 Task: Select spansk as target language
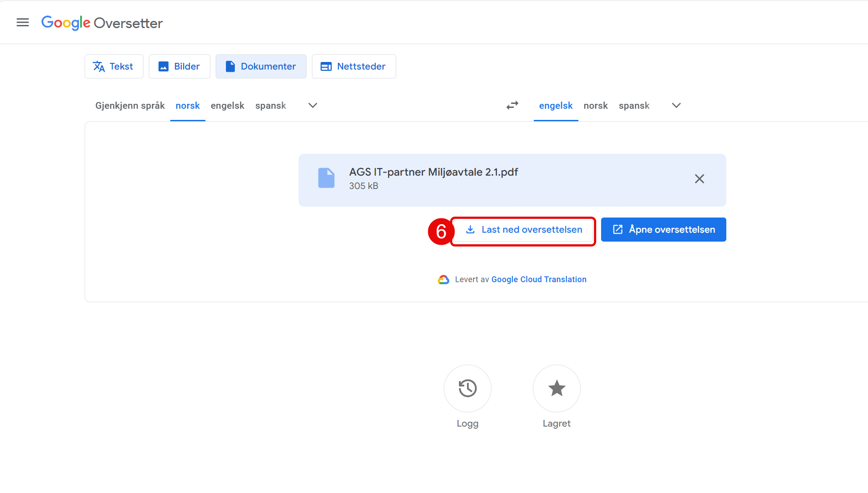tap(634, 106)
